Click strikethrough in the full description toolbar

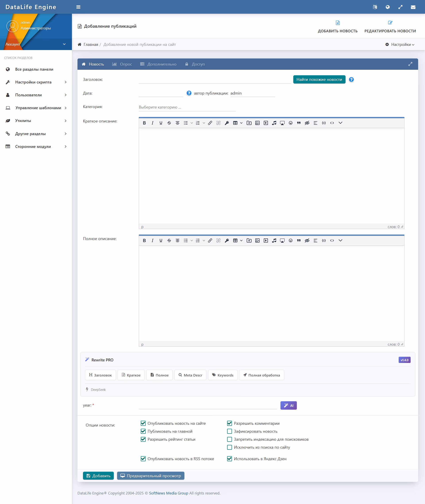pyautogui.click(x=169, y=240)
